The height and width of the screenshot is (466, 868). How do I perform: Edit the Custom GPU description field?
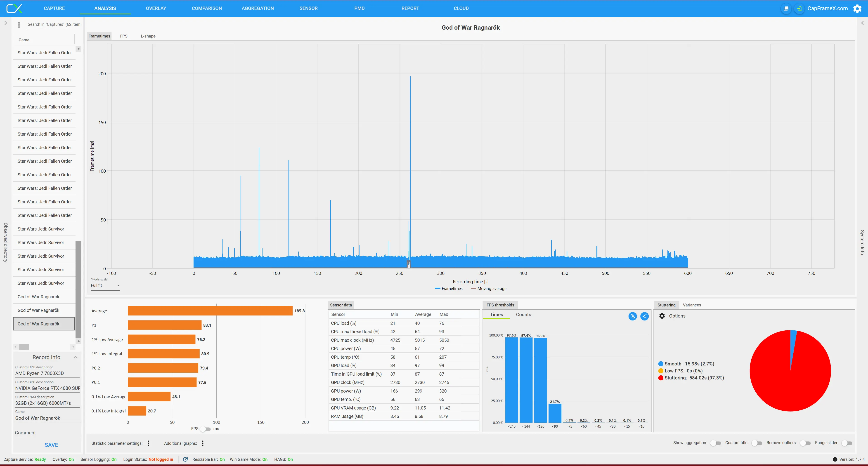click(x=47, y=388)
